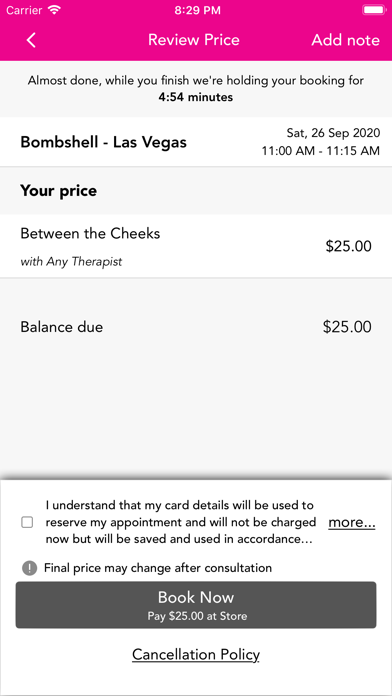Tap the 8:29 PM status bar clock

coord(197,10)
